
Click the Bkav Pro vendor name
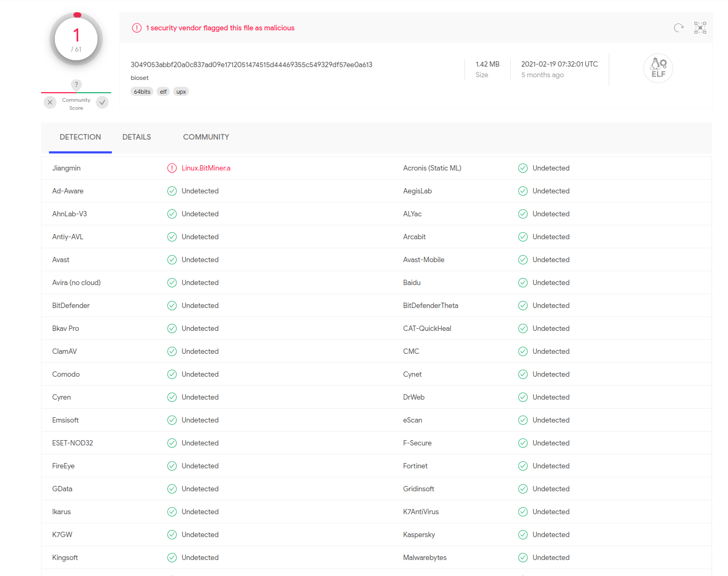pyautogui.click(x=66, y=328)
